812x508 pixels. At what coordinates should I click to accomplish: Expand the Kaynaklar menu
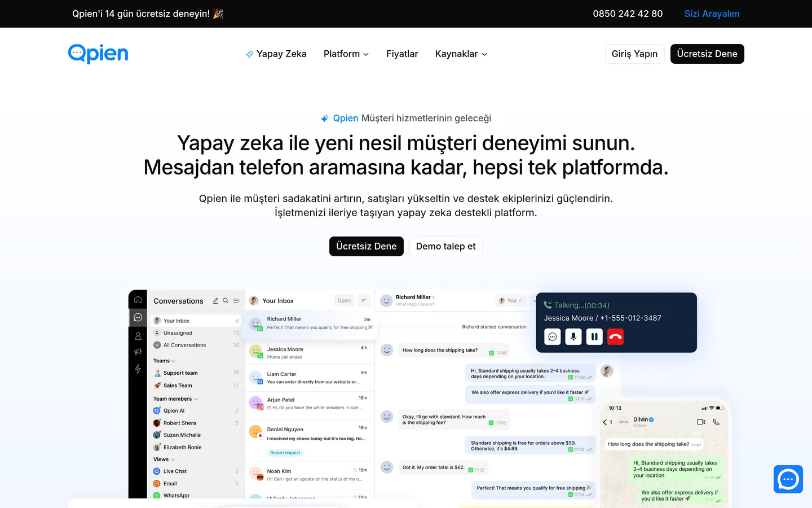[x=461, y=54]
